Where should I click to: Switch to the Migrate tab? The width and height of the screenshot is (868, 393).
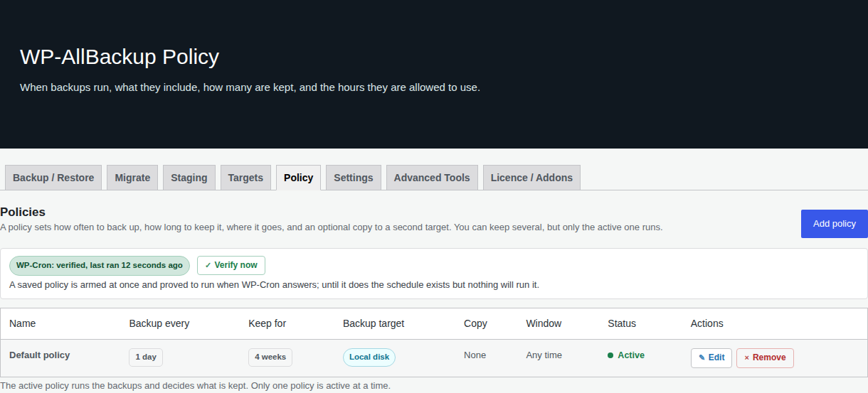tap(132, 178)
